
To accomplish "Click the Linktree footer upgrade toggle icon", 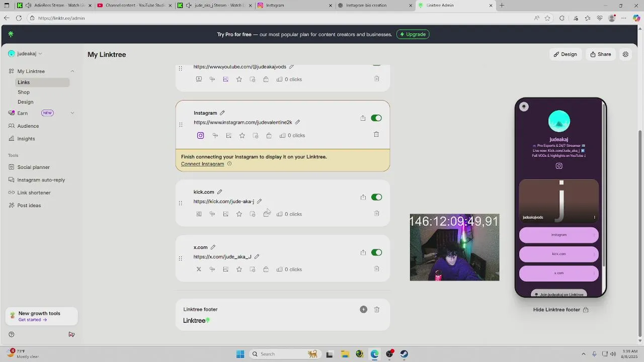I will point(363,310).
